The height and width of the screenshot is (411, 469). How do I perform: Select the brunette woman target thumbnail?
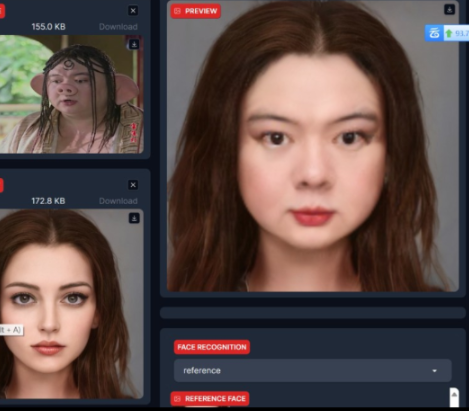pos(71,304)
